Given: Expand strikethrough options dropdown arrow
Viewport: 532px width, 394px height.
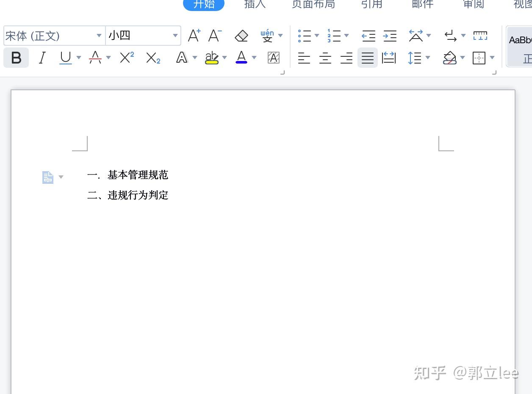Looking at the screenshot, I should (x=108, y=58).
